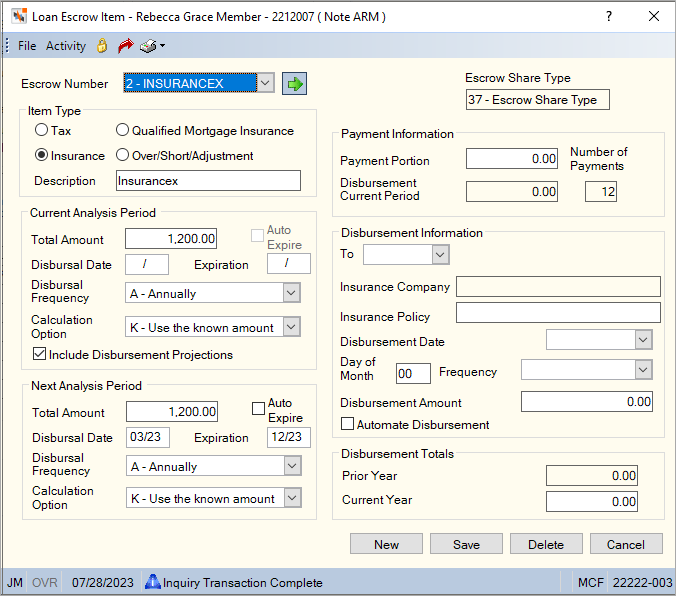676x596 pixels.
Task: Select the Insurance item type radio button
Action: [41, 155]
